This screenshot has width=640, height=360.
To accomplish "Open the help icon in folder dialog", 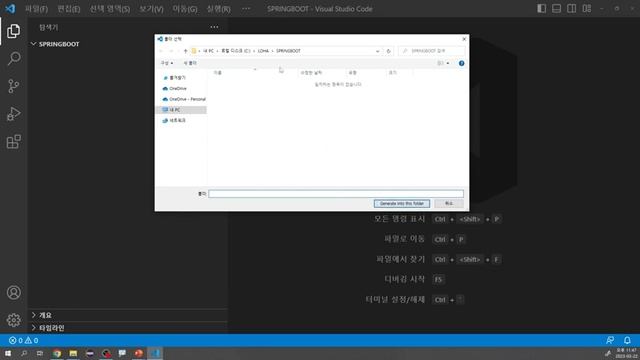I will 461,63.
